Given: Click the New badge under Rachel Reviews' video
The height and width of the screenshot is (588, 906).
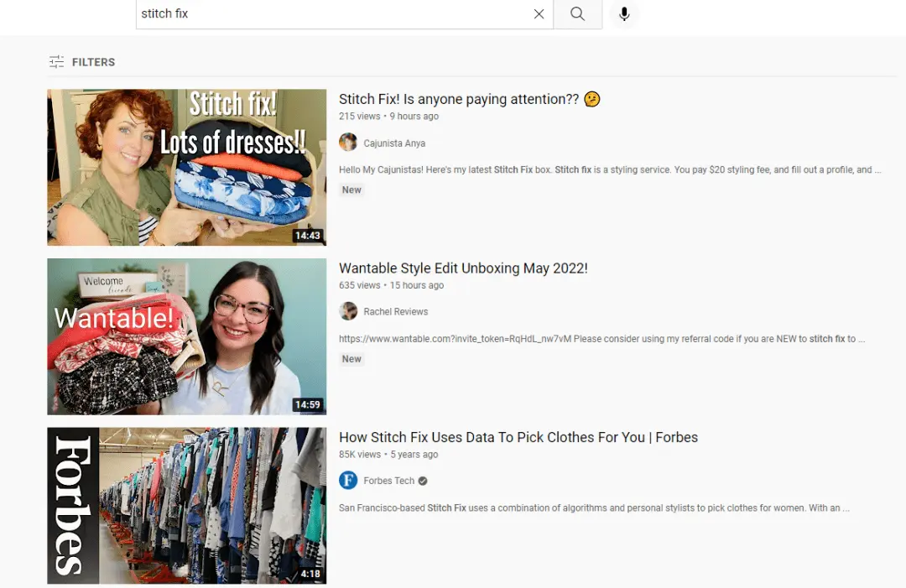Looking at the screenshot, I should pyautogui.click(x=351, y=359).
